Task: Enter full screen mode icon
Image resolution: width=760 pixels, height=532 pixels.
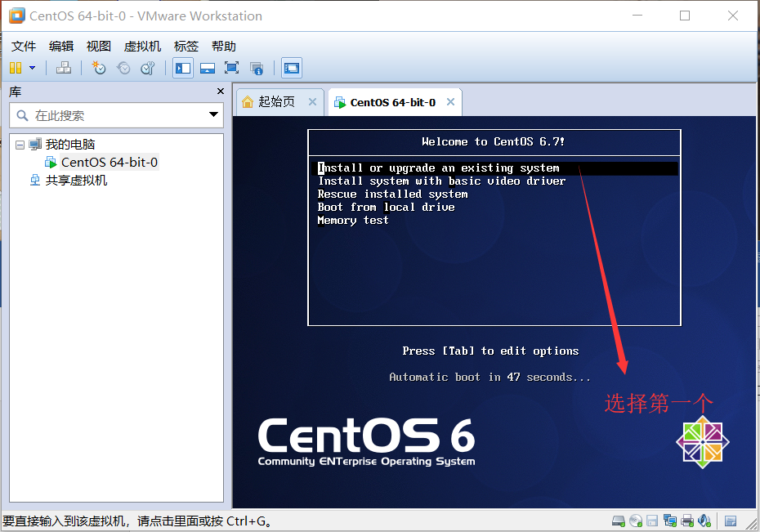Action: (x=232, y=68)
